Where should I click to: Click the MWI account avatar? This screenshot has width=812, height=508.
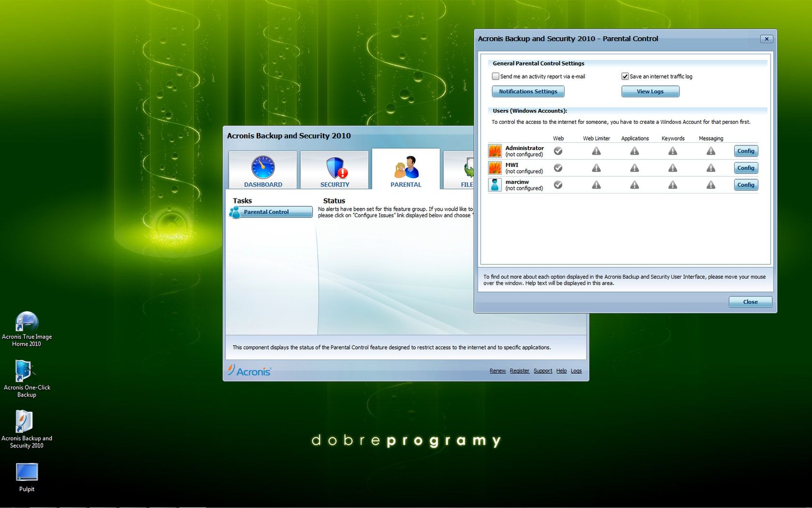(x=495, y=168)
